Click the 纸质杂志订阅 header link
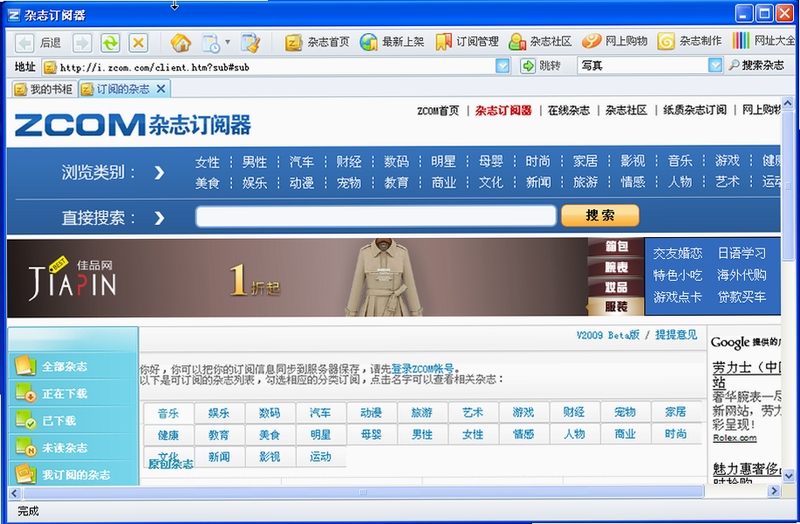Viewport: 800px width, 524px height. pyautogui.click(x=694, y=110)
